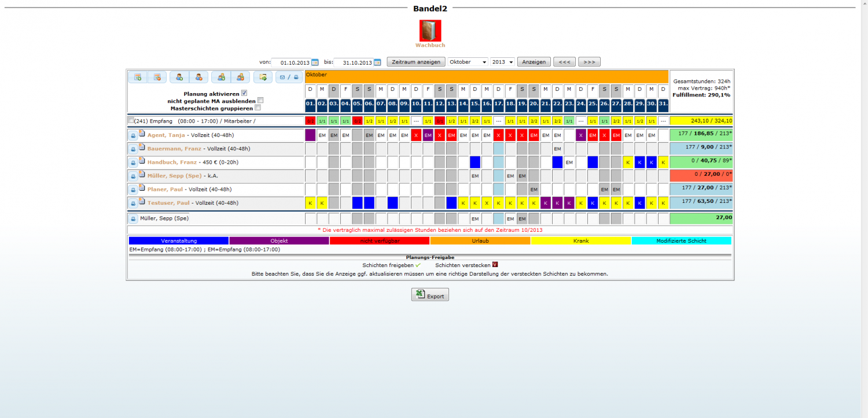Click the remove single employee icon
868x418 pixels.
coord(198,77)
